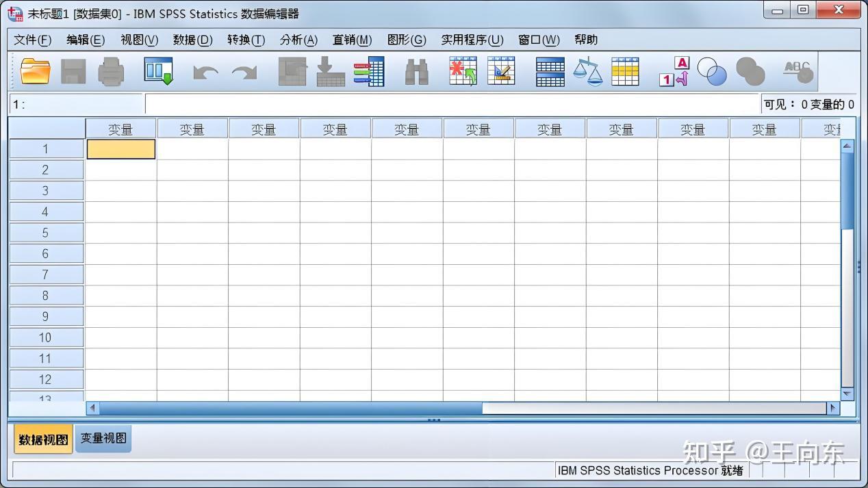Click the Use Variable Sets icon

[x=712, y=70]
